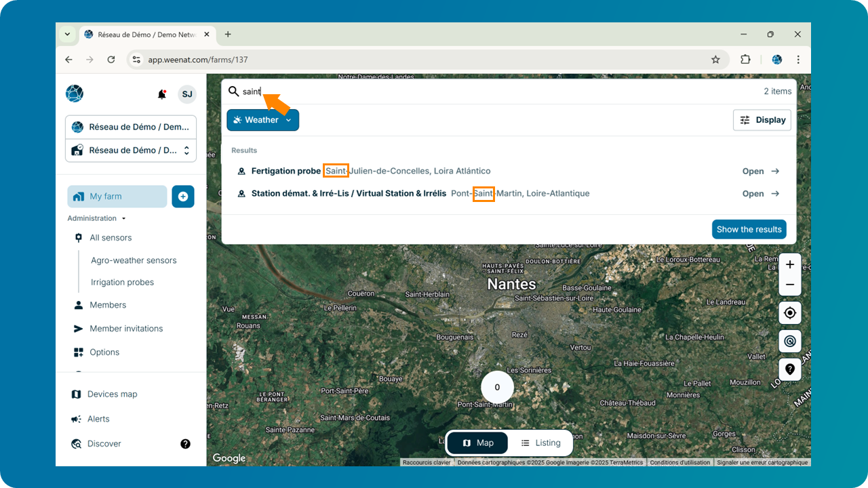The image size is (868, 488).
Task: Switch to Listing view
Action: click(x=540, y=443)
